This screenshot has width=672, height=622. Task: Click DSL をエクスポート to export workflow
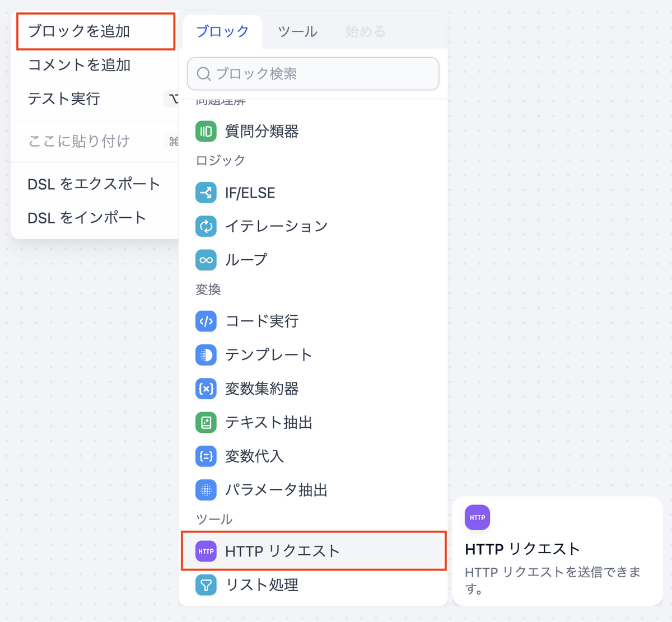(94, 184)
